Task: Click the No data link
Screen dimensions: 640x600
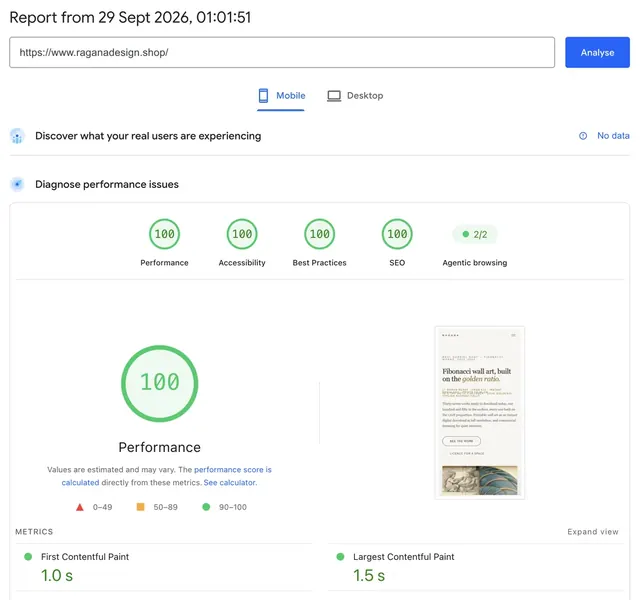Action: click(613, 136)
